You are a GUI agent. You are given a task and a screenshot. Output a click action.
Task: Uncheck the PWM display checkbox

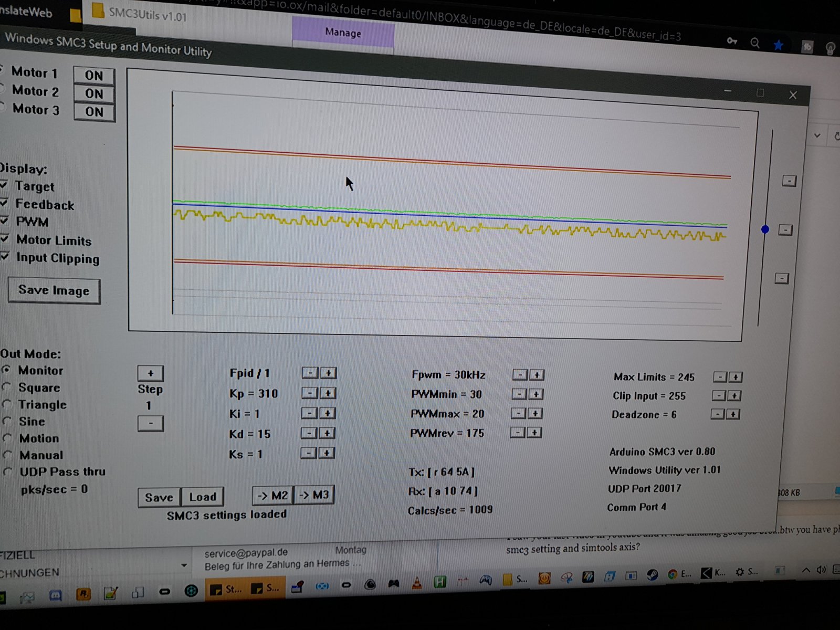(3, 220)
